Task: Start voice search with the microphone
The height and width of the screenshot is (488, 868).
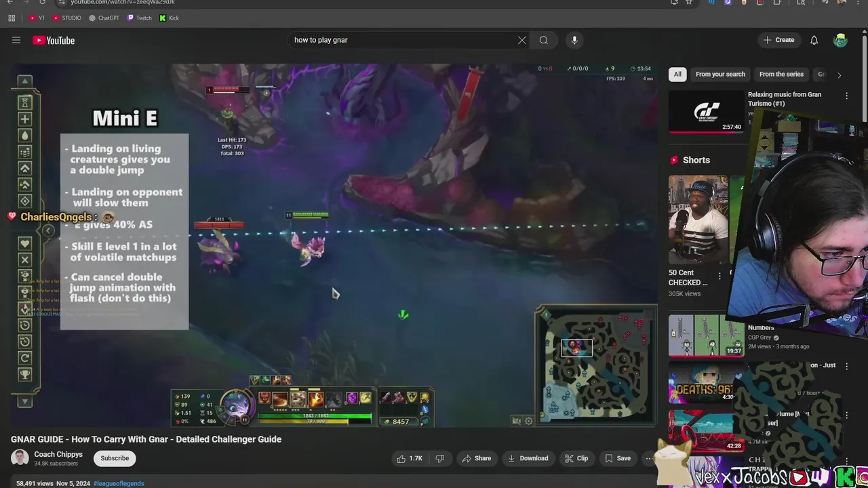Action: (x=574, y=40)
